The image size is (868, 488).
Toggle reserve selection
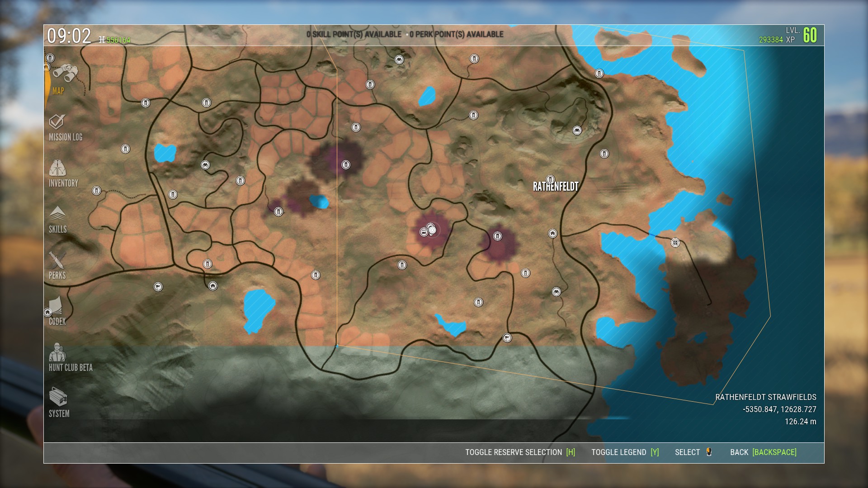tap(520, 452)
